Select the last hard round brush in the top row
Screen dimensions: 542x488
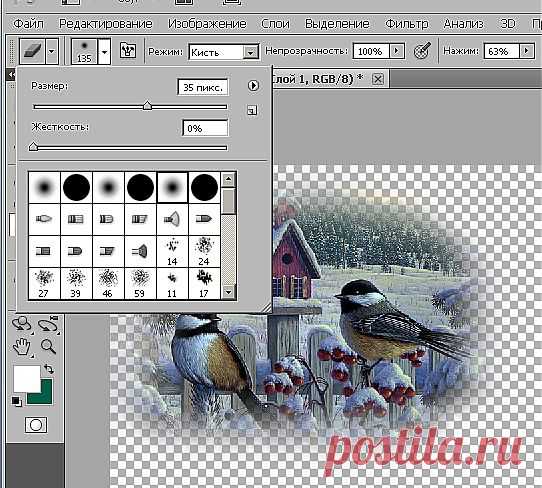[x=204, y=187]
